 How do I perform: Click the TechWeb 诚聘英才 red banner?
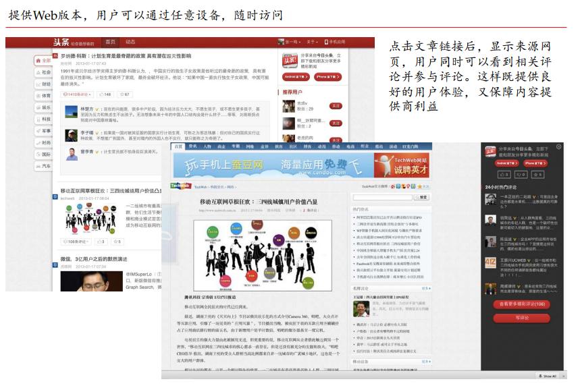pyautogui.click(x=402, y=165)
